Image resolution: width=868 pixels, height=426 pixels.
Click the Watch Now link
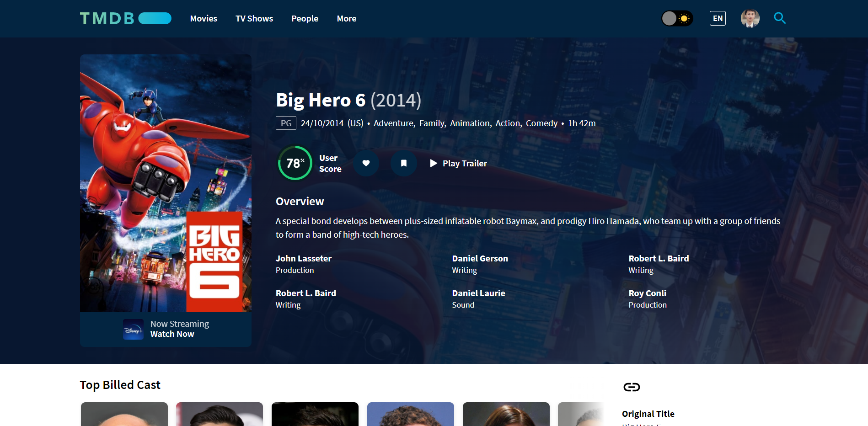[172, 334]
